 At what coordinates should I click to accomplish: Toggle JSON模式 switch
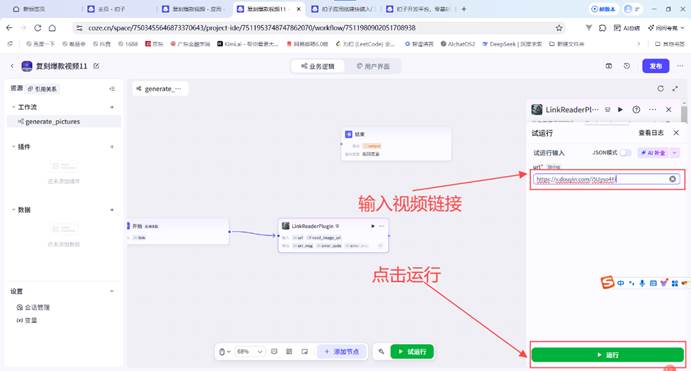pyautogui.click(x=625, y=153)
